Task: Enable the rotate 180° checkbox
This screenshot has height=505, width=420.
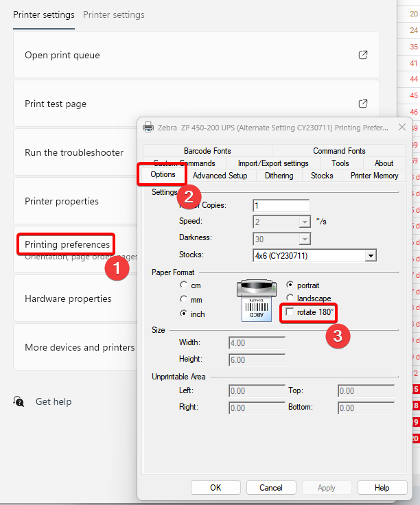Action: pos(290,313)
